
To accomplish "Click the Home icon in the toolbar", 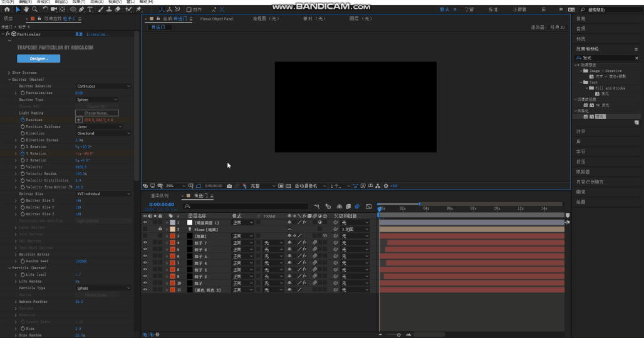I will coord(7,9).
